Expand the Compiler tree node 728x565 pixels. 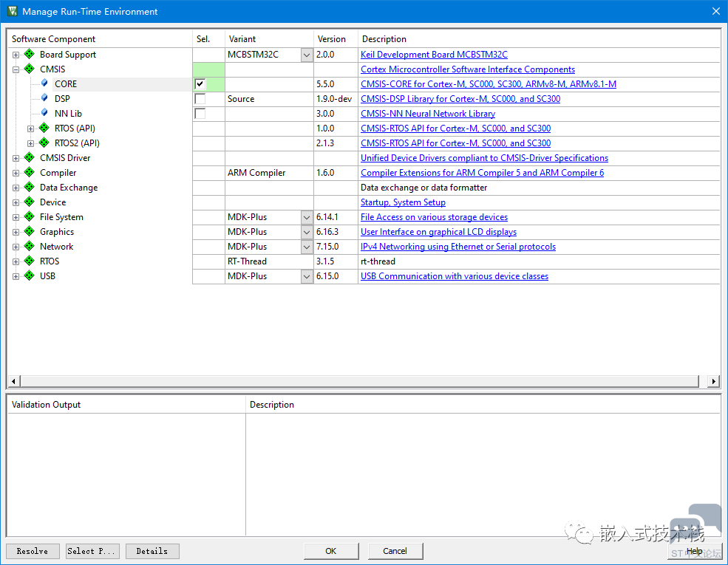point(16,173)
